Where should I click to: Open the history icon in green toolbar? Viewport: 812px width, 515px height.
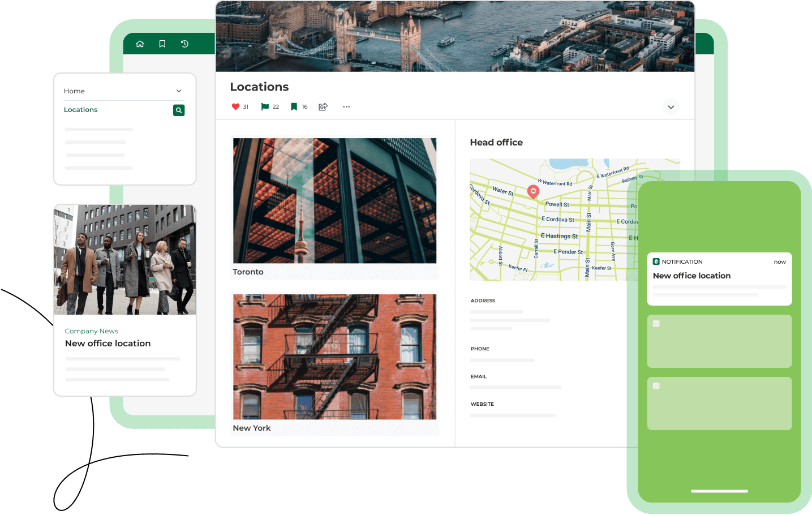point(184,44)
